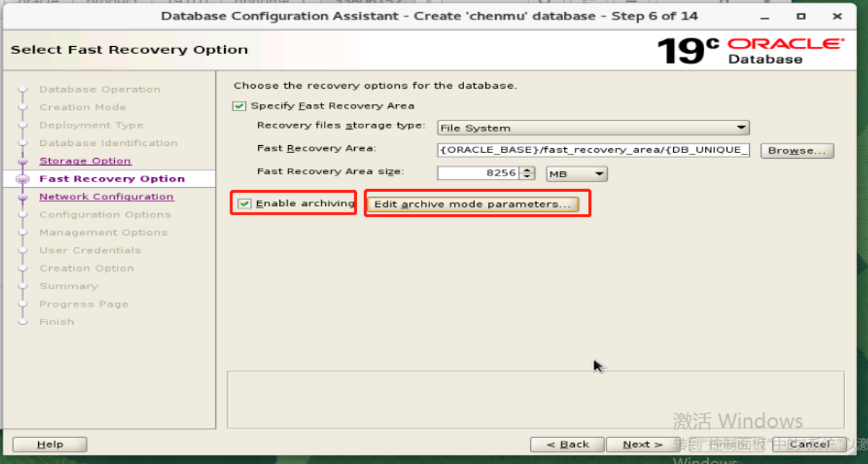
Task: Click the Help button
Action: [50, 445]
